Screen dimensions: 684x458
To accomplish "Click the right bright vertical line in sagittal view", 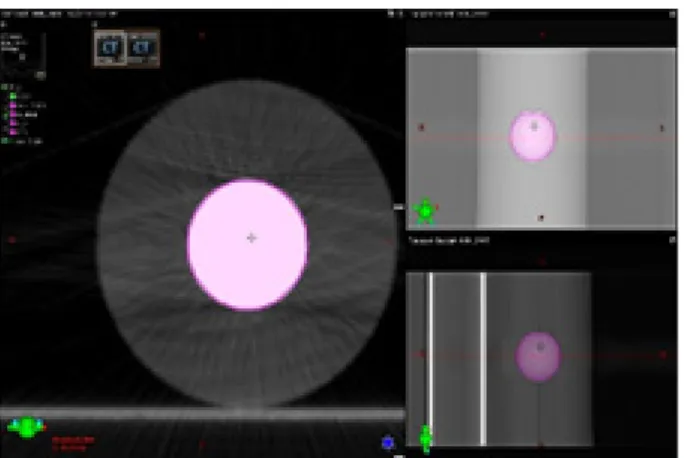I will point(483,359).
